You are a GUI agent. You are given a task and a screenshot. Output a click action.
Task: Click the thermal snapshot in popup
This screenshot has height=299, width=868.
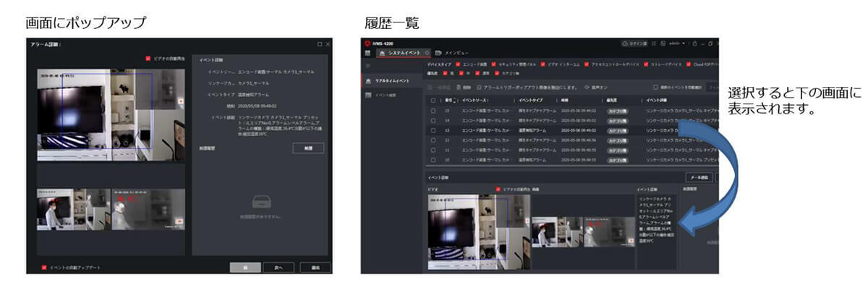pos(148,210)
